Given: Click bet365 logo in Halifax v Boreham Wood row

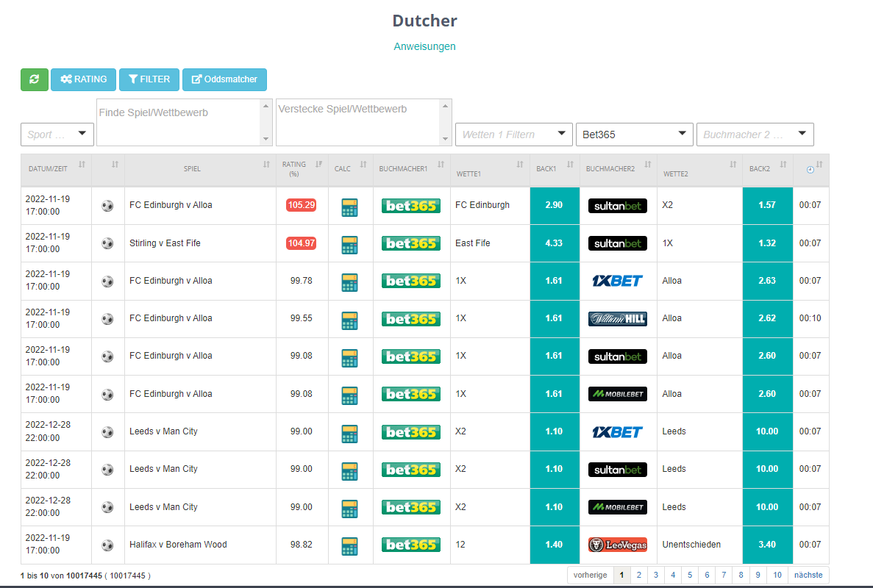Looking at the screenshot, I should pyautogui.click(x=411, y=545).
